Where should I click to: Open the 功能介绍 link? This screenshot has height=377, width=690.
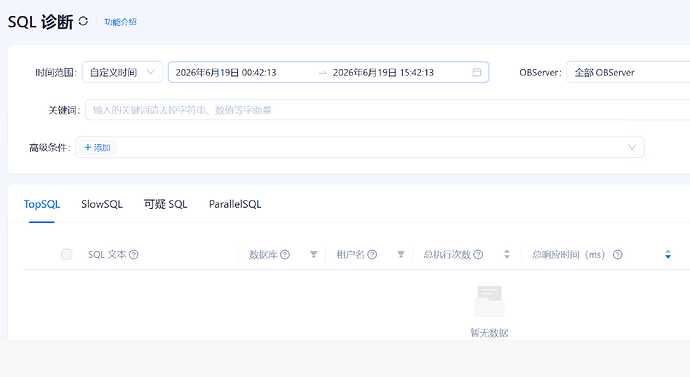tap(121, 22)
